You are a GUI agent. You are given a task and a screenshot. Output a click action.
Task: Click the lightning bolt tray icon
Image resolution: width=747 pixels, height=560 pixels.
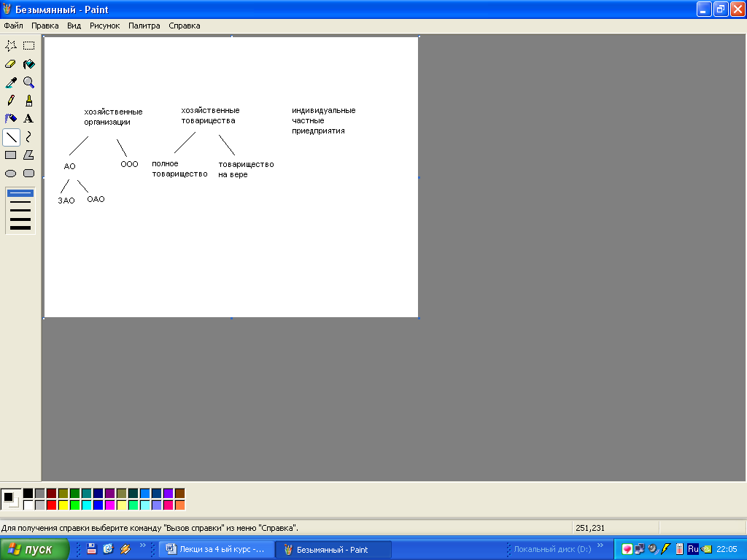point(665,549)
